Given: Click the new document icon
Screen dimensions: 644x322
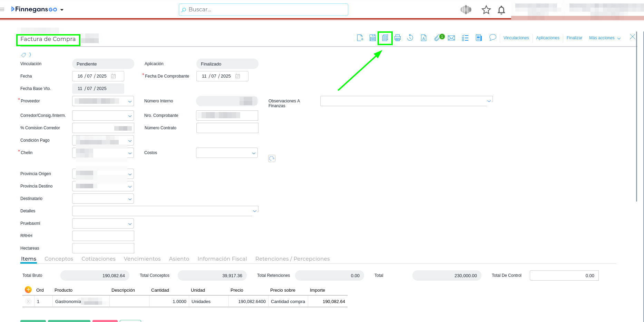Looking at the screenshot, I should click(x=360, y=38).
